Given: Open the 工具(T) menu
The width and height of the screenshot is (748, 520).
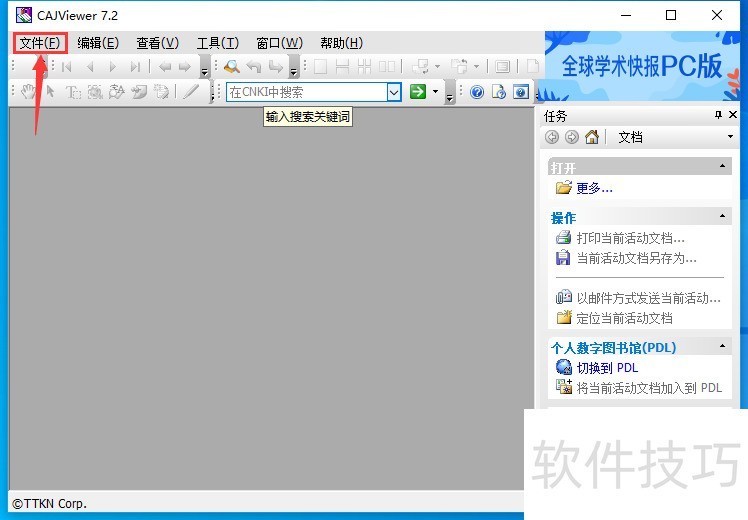Looking at the screenshot, I should [217, 43].
